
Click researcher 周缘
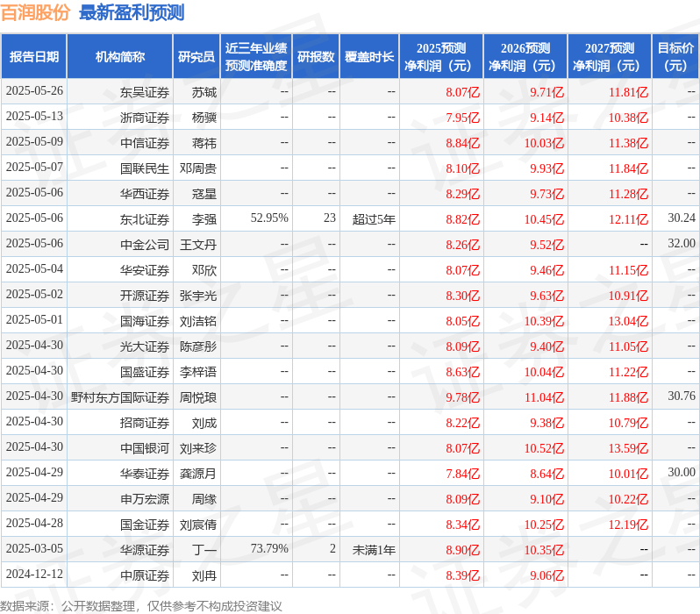204,500
